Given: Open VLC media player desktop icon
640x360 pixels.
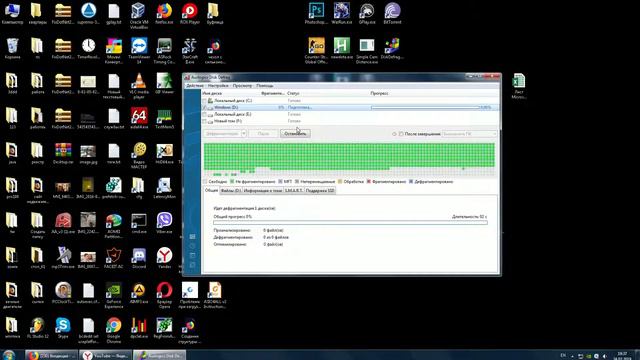Looking at the screenshot, I should pos(139,86).
